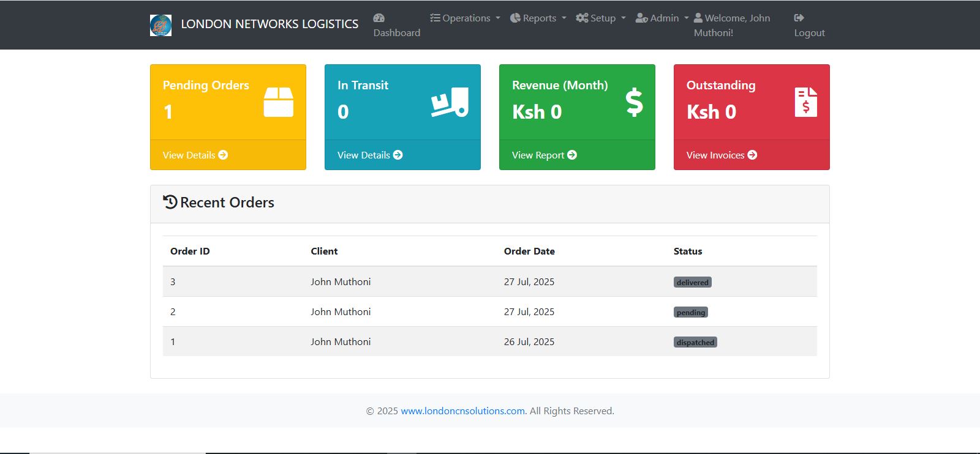
Task: Open View Invoices on Outstanding card
Action: coord(721,155)
